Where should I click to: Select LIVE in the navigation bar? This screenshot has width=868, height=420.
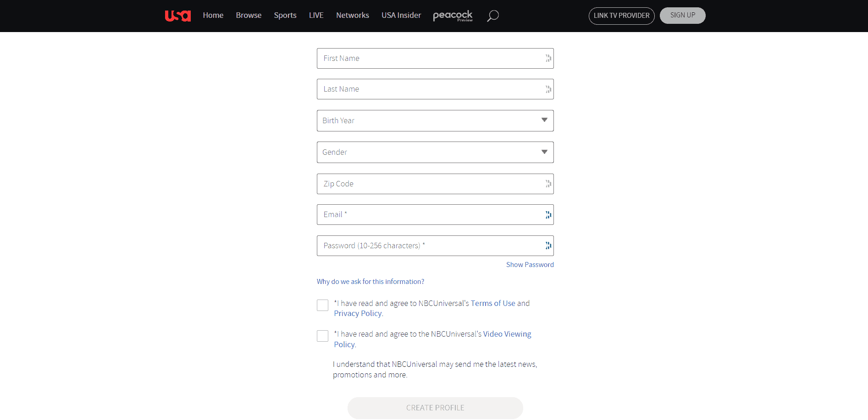click(x=316, y=15)
